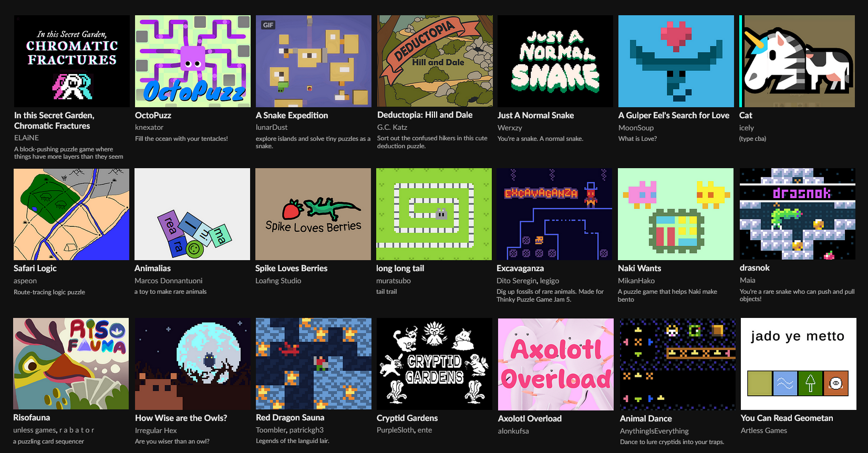Click the drasnok game title
Viewport: 868px width, 453px height.
tap(755, 267)
